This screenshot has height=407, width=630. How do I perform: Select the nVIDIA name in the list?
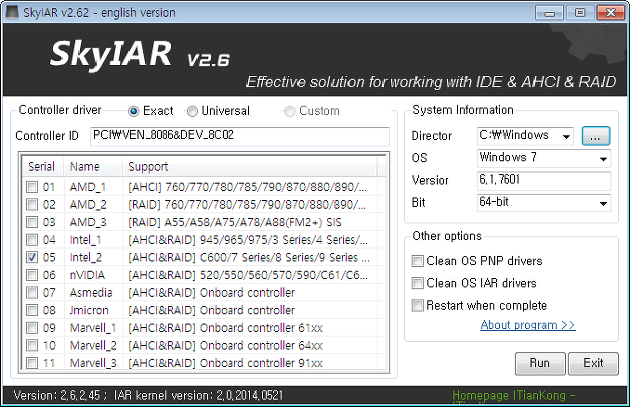click(87, 275)
